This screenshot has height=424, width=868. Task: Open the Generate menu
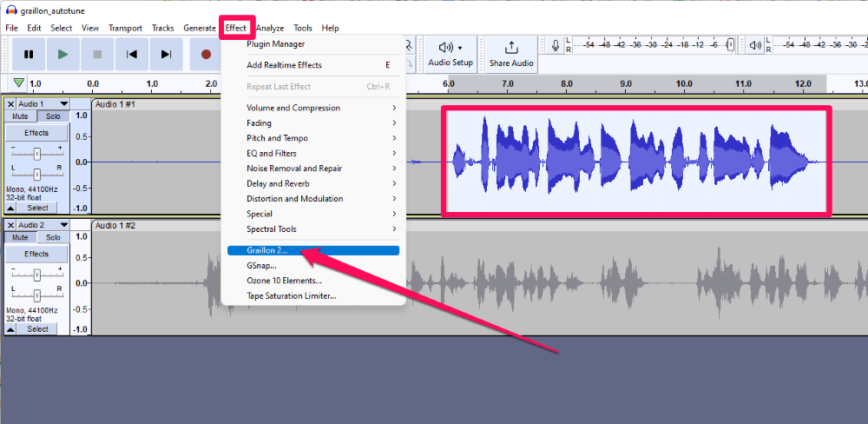(x=200, y=28)
